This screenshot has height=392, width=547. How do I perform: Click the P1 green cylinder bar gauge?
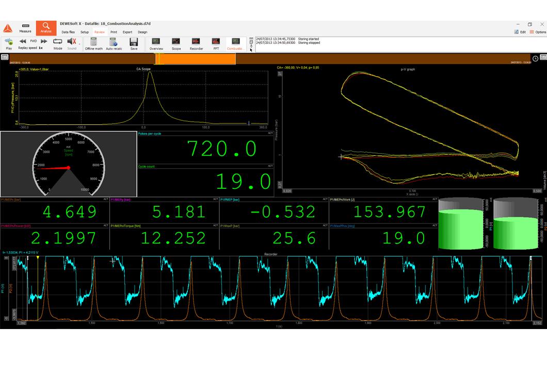pos(461,223)
